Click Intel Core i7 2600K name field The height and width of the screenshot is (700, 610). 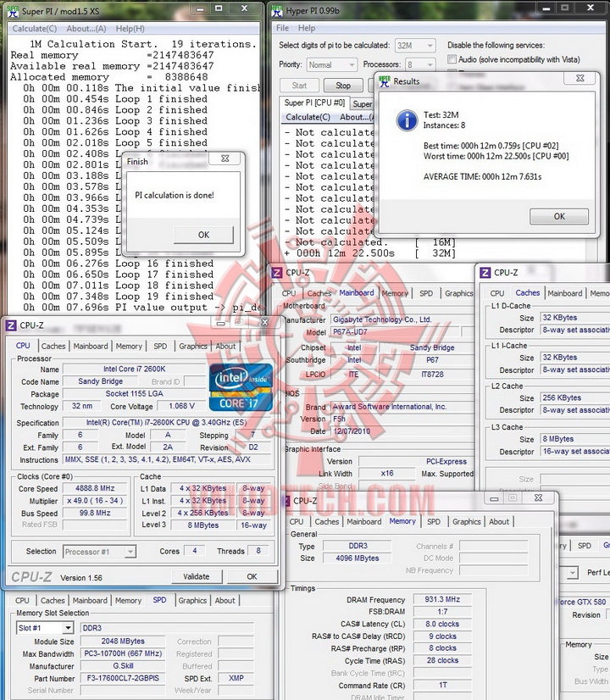(135, 369)
